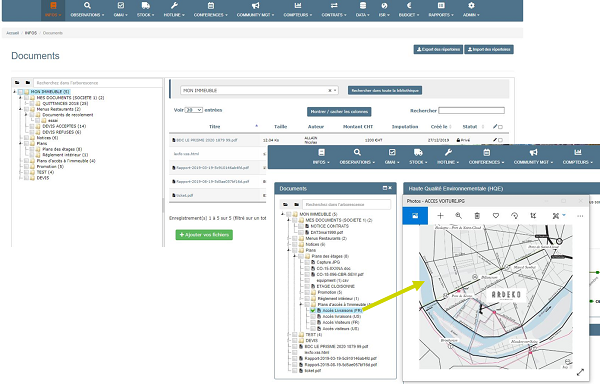Click the open-folder icon above main Documents tree
The width and height of the screenshot is (600, 384).
coord(17,83)
